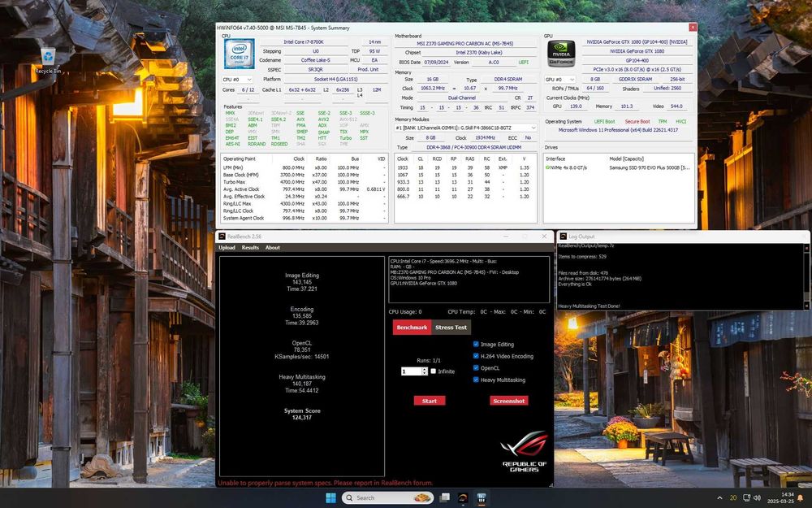Screen dimensions: 812x508
Task: Click the Log Output vertical scrollbar
Action: pos(807,276)
